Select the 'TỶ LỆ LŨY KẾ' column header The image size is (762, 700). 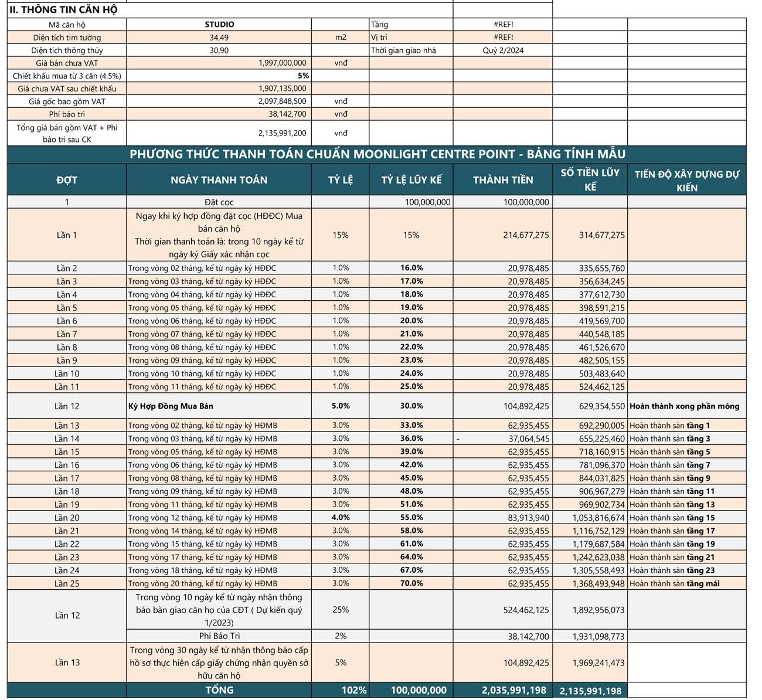(411, 180)
